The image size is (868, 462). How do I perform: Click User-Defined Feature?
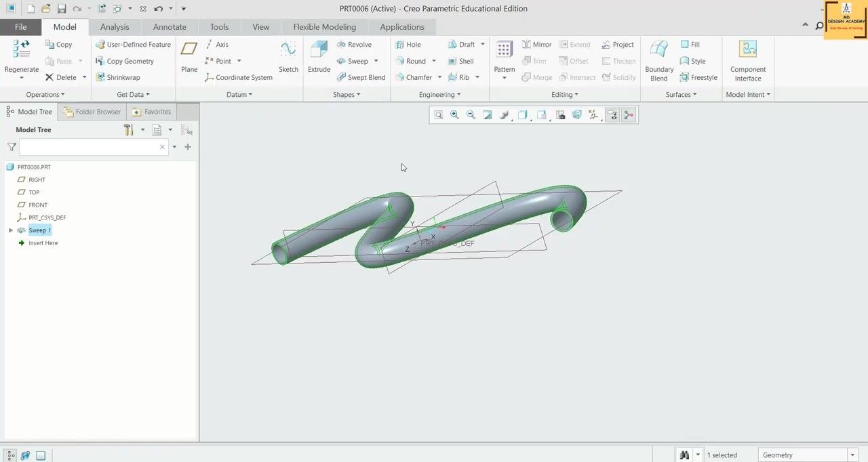[134, 45]
